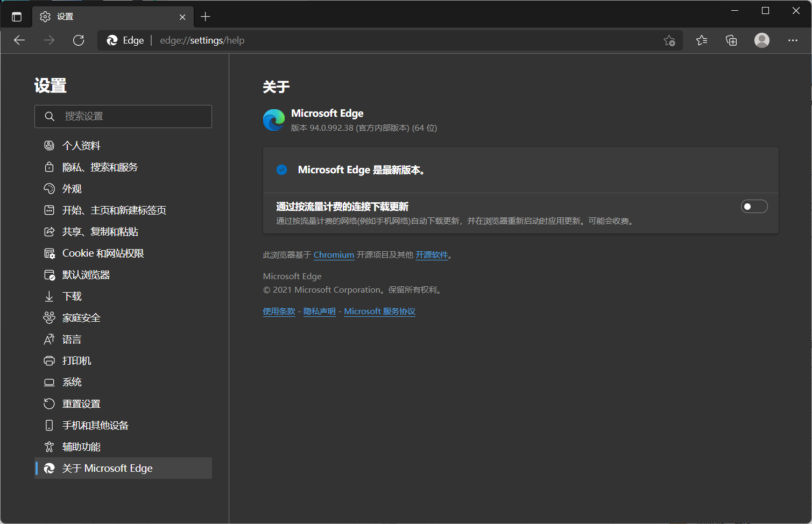Open 共享、复制和粘贴 settings
This screenshot has width=812, height=524.
[123, 231]
